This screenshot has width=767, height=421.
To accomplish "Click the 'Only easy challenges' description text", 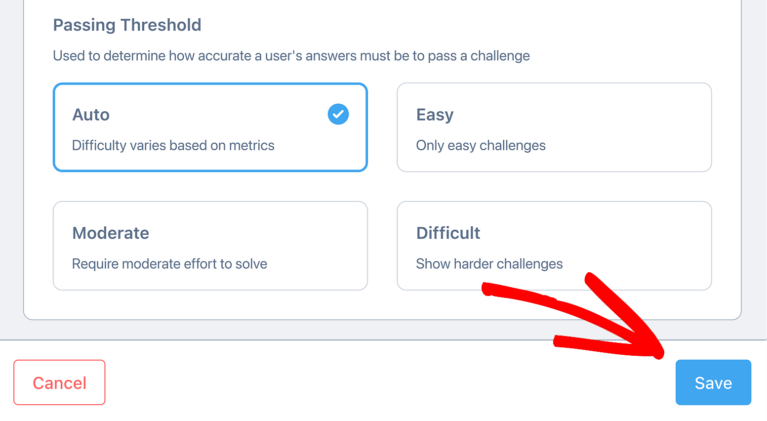I will click(x=481, y=145).
